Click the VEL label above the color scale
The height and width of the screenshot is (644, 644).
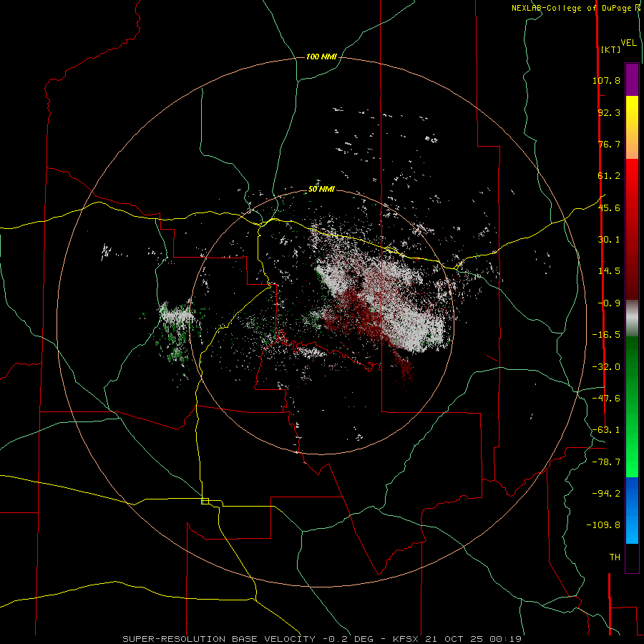(628, 43)
